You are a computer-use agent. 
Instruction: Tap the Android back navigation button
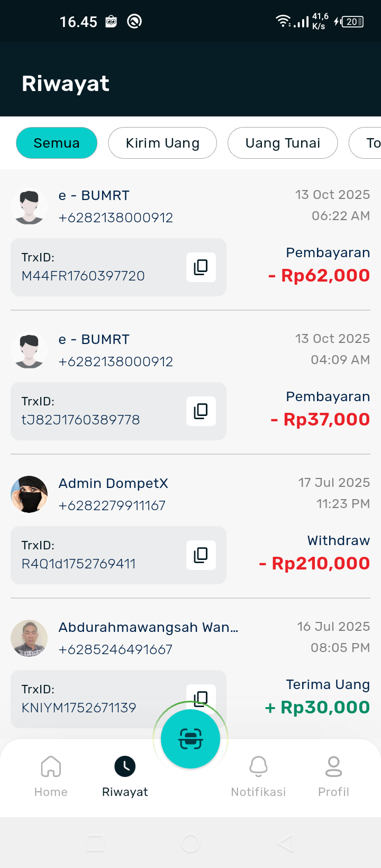(285, 843)
